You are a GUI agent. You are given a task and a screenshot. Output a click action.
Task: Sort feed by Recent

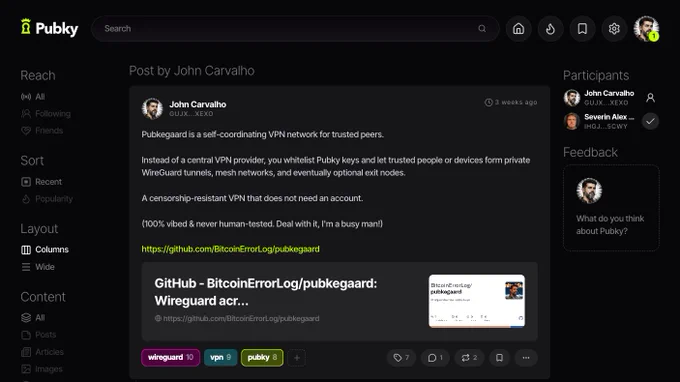[42, 182]
